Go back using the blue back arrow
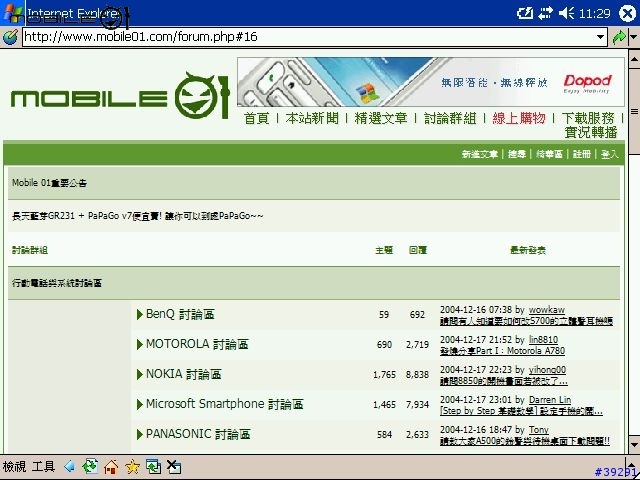This screenshot has width=640, height=480. (69, 466)
